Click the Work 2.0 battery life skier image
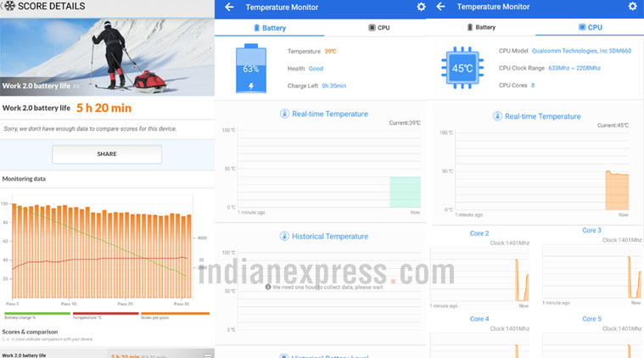Screen dimensions: 644x358 coord(107,57)
